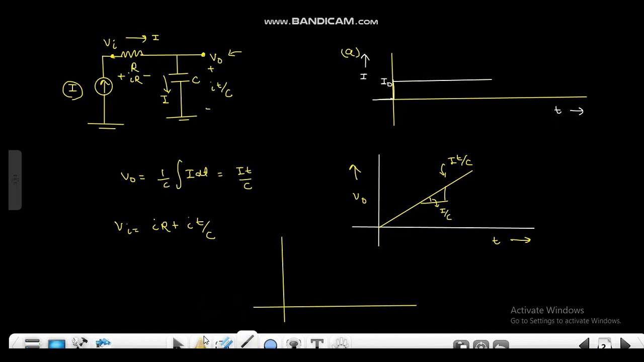Click the blue desktop screen icon

click(x=56, y=344)
